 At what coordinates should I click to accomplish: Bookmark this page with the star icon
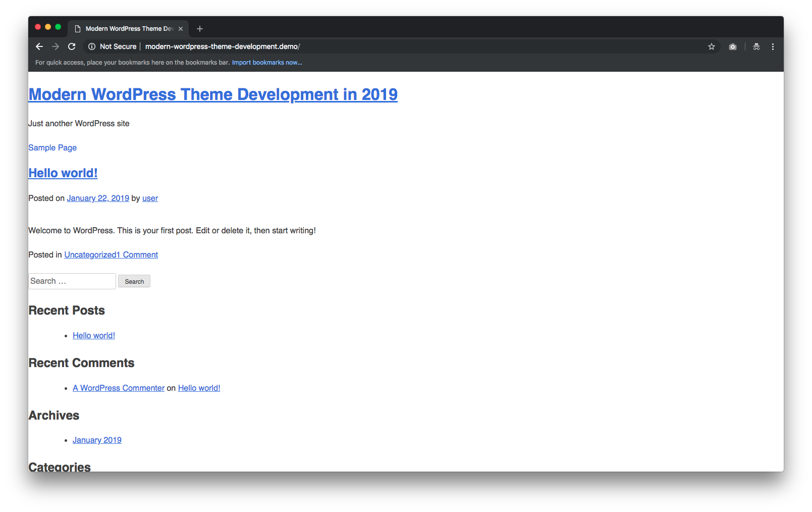712,46
